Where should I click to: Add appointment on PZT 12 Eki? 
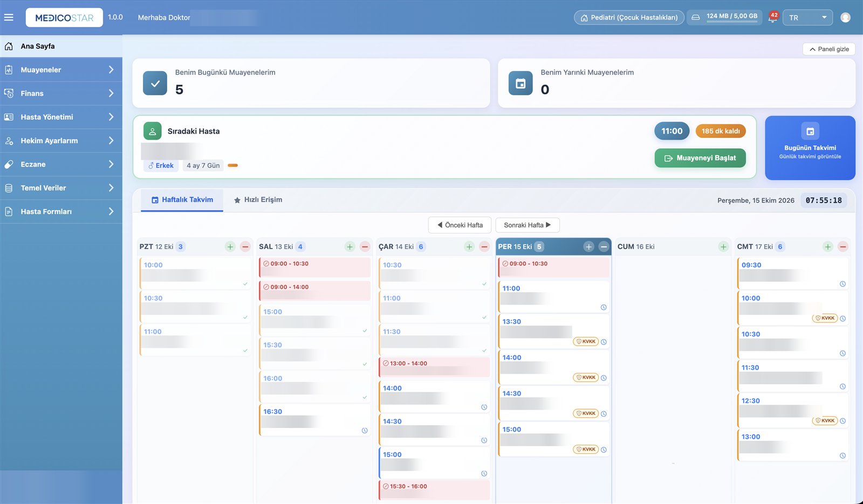click(230, 247)
